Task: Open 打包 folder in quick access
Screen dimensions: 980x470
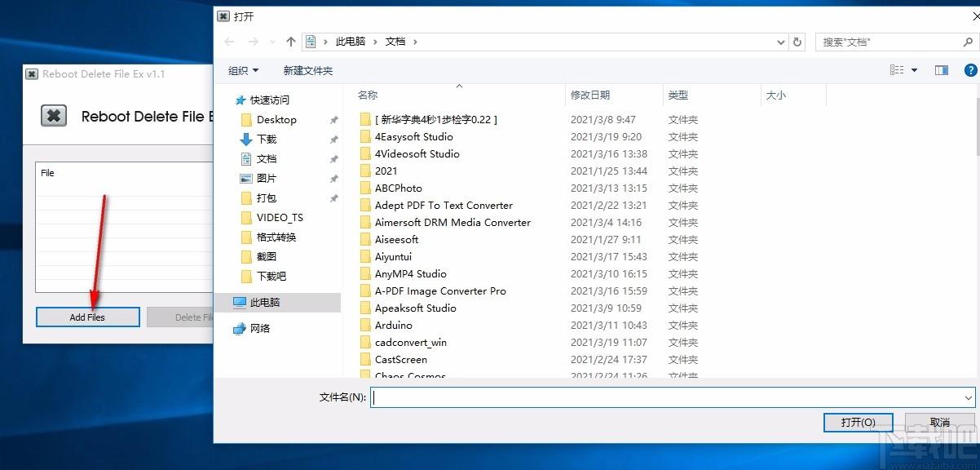Action: coord(267,197)
